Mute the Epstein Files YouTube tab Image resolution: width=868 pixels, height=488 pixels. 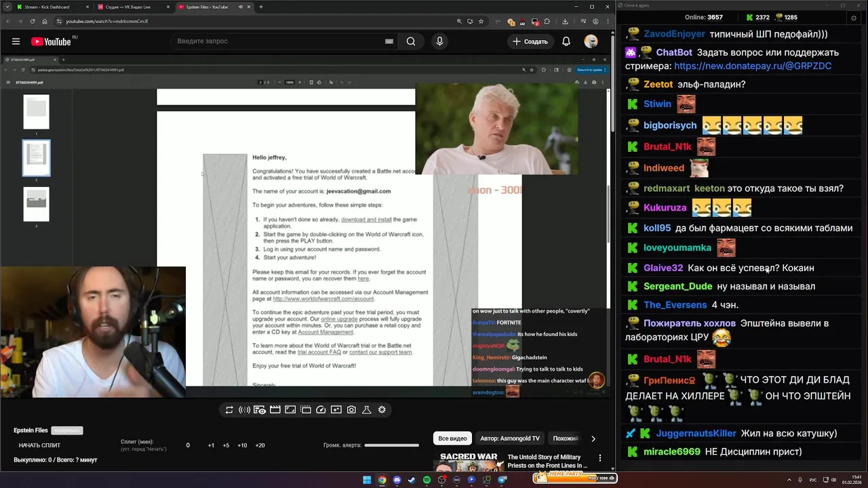[x=240, y=7]
